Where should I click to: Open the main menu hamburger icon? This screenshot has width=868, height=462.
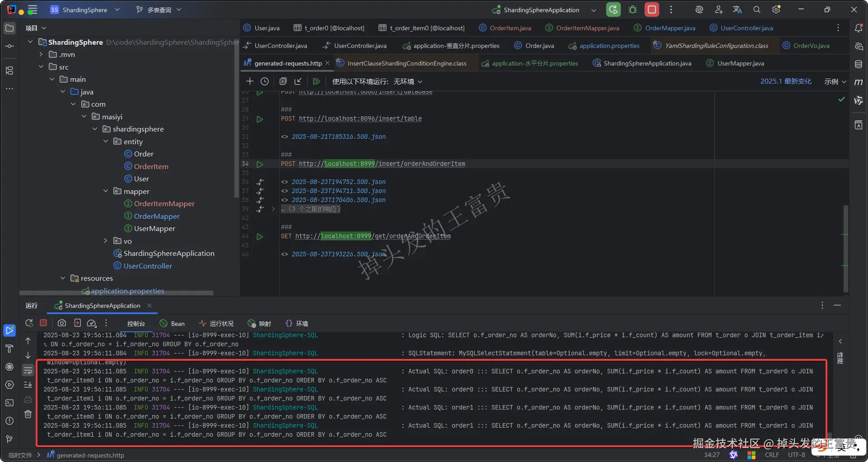click(33, 9)
